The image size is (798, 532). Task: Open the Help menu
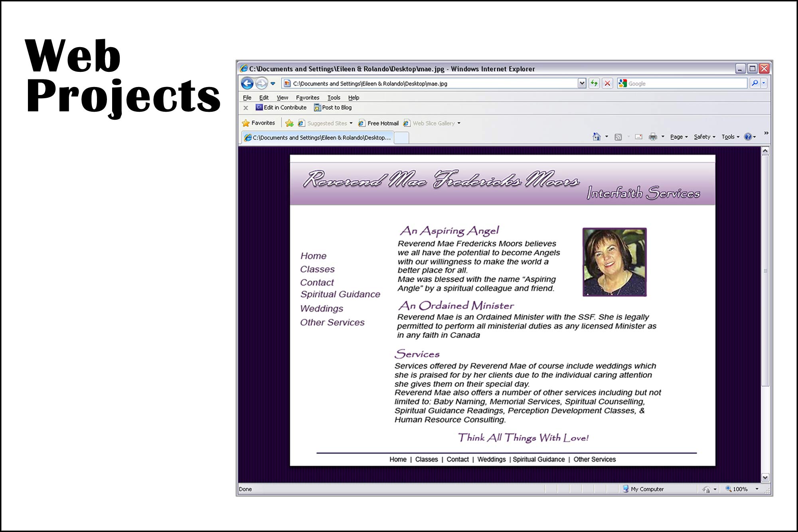(354, 97)
